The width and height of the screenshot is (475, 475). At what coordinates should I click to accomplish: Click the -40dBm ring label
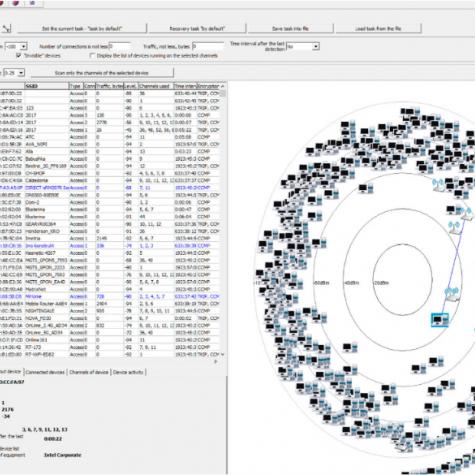[352, 283]
